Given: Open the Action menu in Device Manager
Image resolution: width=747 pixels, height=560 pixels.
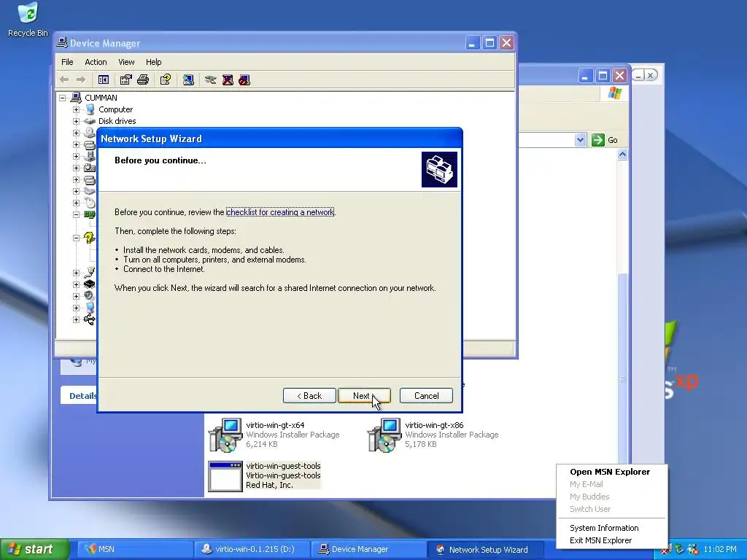Looking at the screenshot, I should coord(96,62).
